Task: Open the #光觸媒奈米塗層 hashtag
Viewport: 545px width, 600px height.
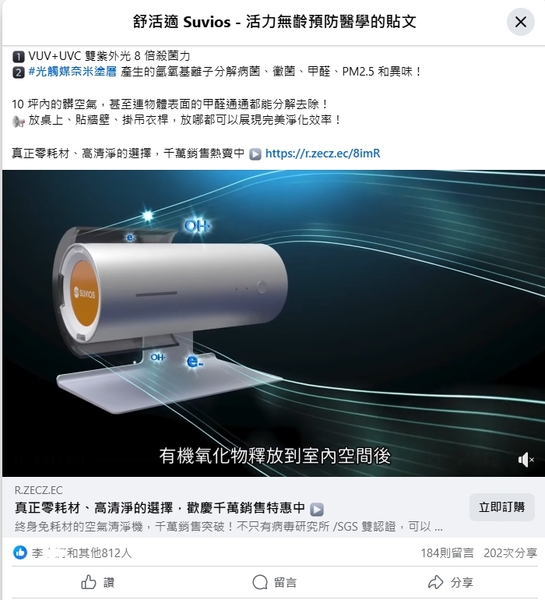Action: [72, 72]
